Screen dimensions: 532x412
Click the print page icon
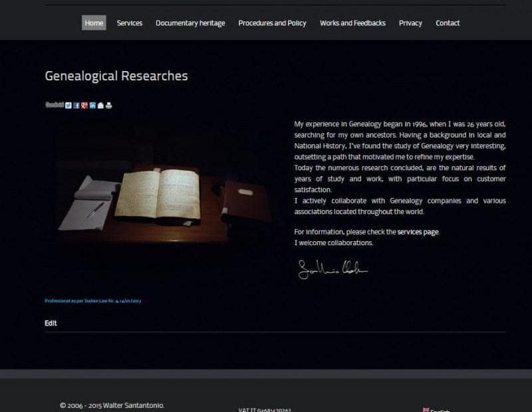tap(108, 106)
